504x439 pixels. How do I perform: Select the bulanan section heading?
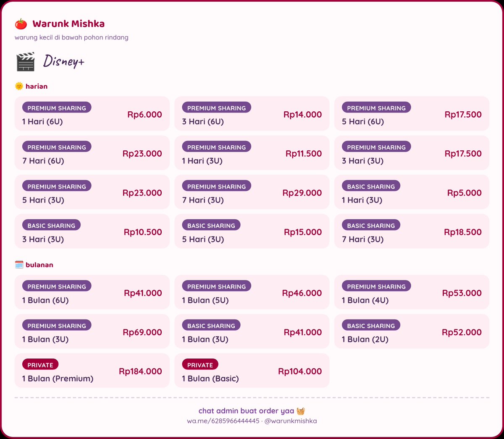pos(39,265)
